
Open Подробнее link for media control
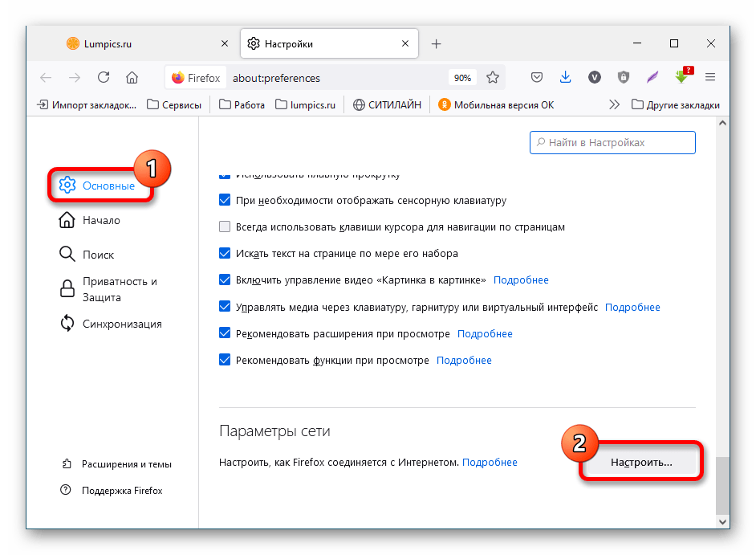(632, 307)
